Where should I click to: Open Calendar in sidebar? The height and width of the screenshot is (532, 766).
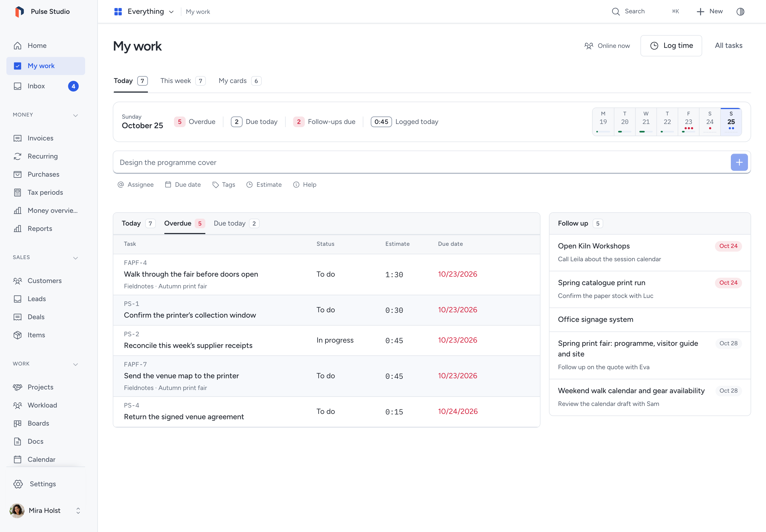coord(46,459)
